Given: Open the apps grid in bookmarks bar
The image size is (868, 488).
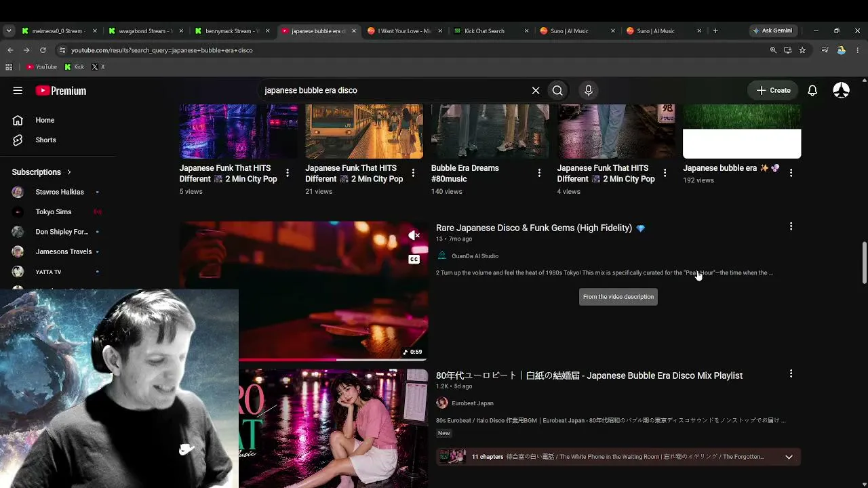Looking at the screenshot, I should [9, 67].
